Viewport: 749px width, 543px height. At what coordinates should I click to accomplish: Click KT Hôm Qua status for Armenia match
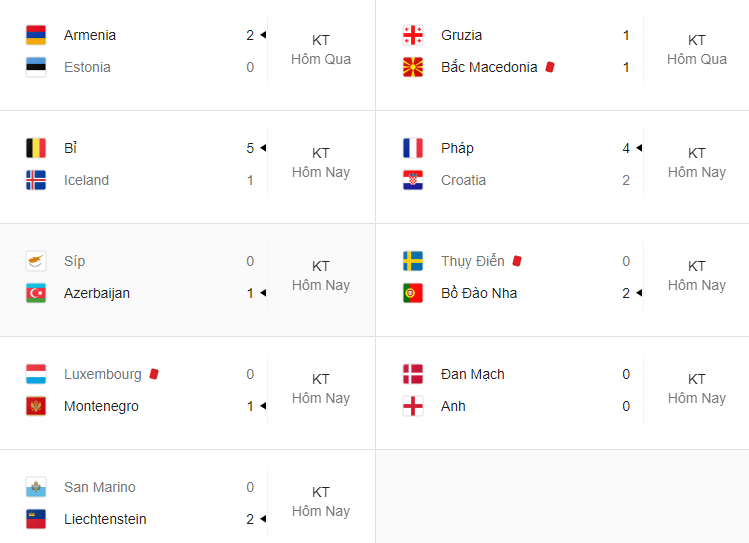[321, 50]
